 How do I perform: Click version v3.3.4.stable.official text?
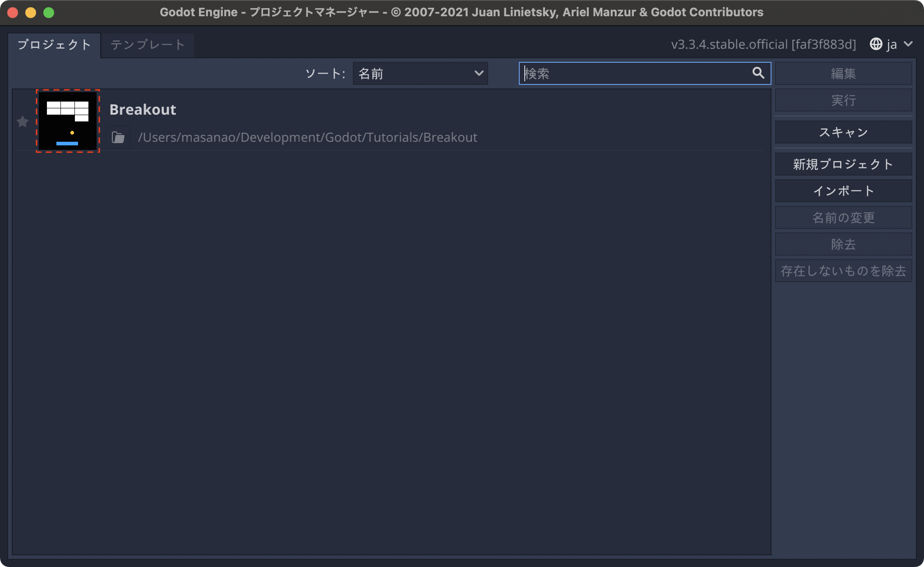click(x=763, y=44)
